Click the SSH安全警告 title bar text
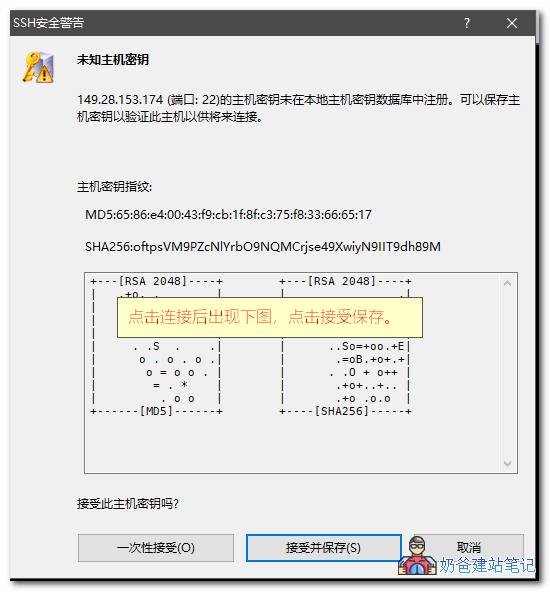This screenshot has height=592, width=550. coord(49,23)
